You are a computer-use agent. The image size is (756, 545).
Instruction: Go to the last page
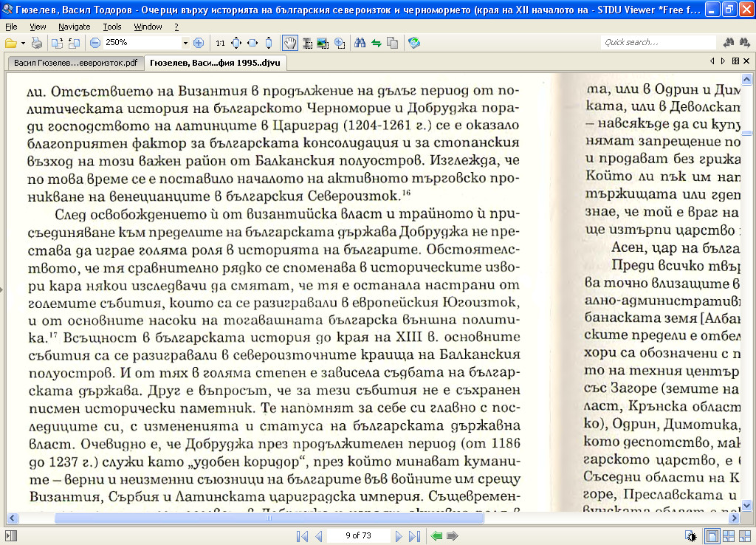point(414,536)
